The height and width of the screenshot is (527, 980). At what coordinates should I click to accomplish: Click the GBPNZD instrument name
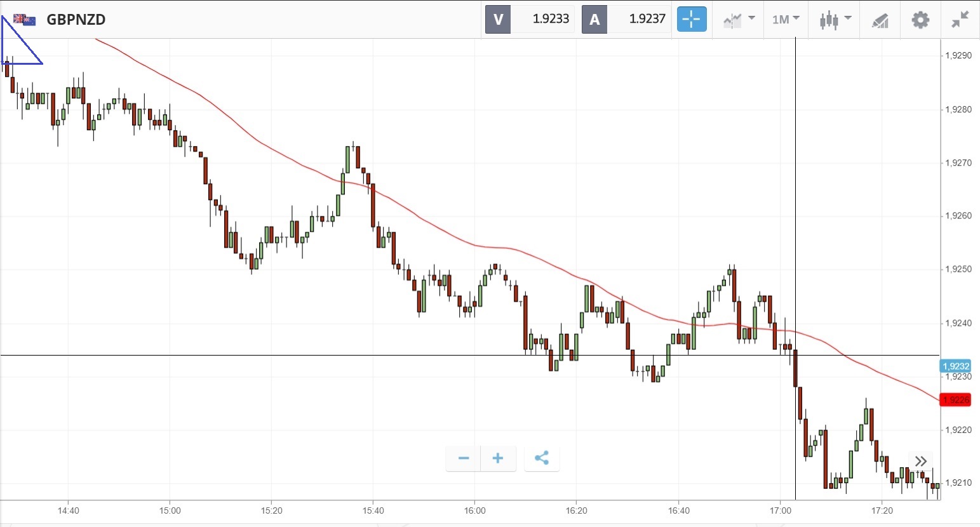(x=76, y=20)
